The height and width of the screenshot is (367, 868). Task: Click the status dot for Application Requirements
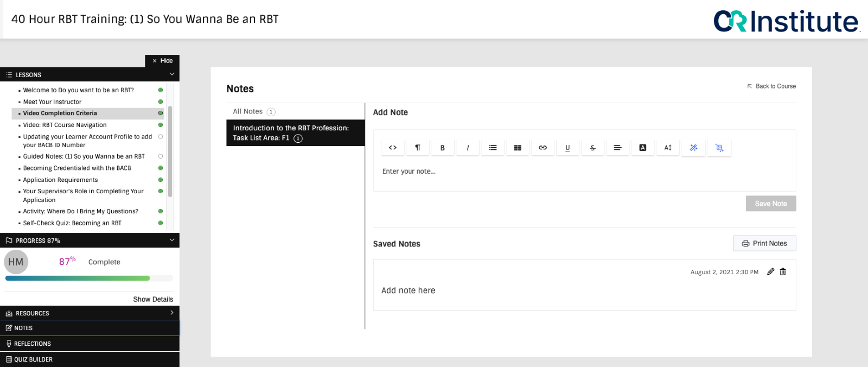161,180
